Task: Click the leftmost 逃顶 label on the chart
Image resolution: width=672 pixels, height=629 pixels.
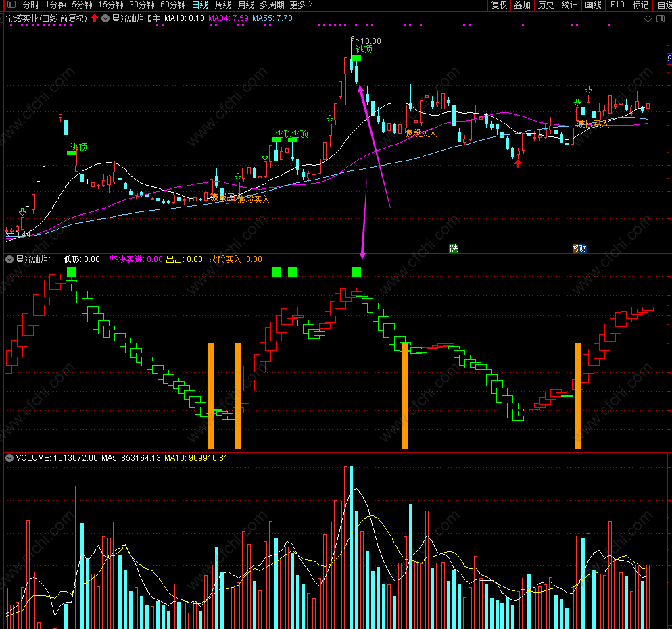Action: (x=79, y=147)
